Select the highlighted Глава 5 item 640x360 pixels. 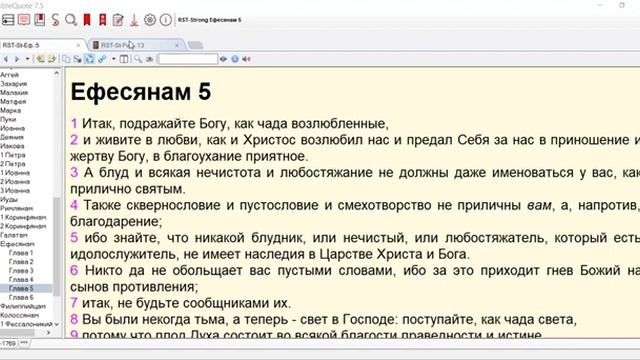[21, 289]
